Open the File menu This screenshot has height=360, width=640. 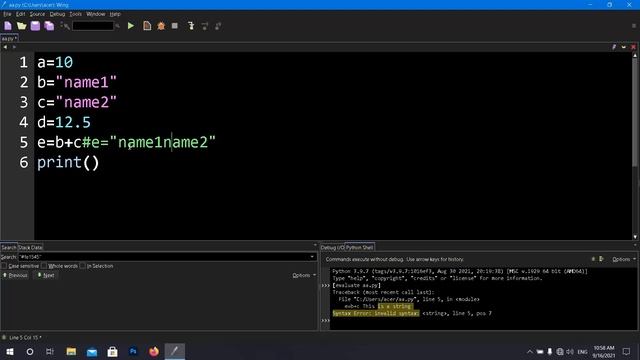[x=7, y=14]
